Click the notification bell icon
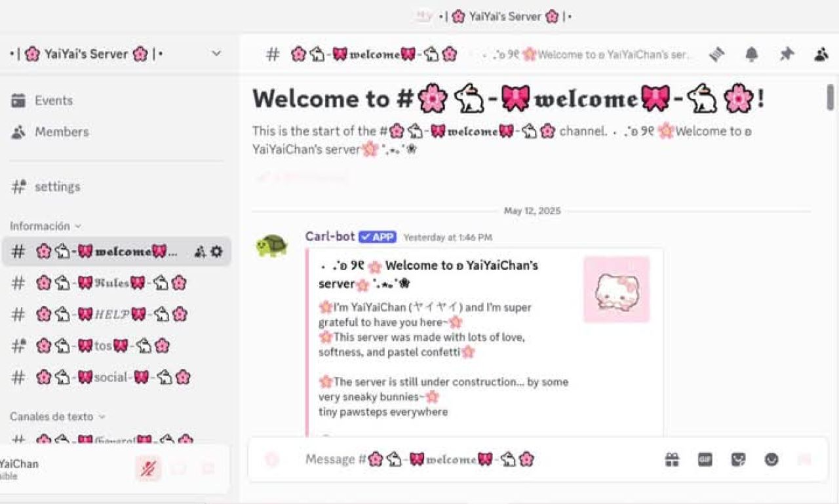The height and width of the screenshot is (504, 839). pyautogui.click(x=752, y=55)
